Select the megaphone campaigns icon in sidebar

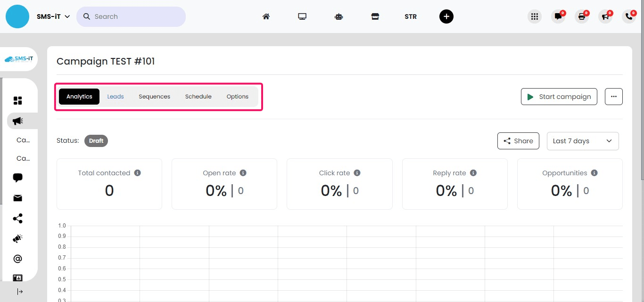tap(17, 121)
